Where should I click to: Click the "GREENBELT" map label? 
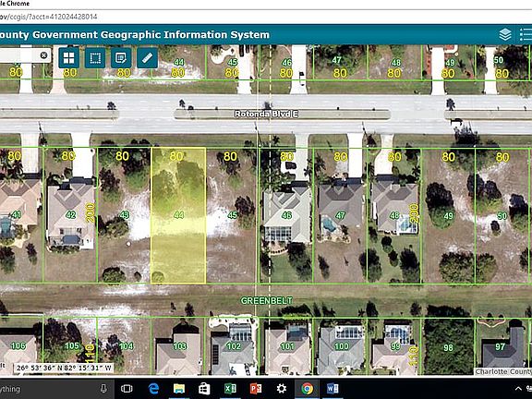tap(266, 300)
